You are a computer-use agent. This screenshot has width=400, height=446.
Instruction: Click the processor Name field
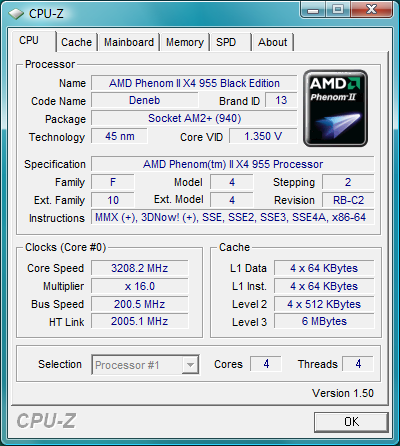pos(194,83)
